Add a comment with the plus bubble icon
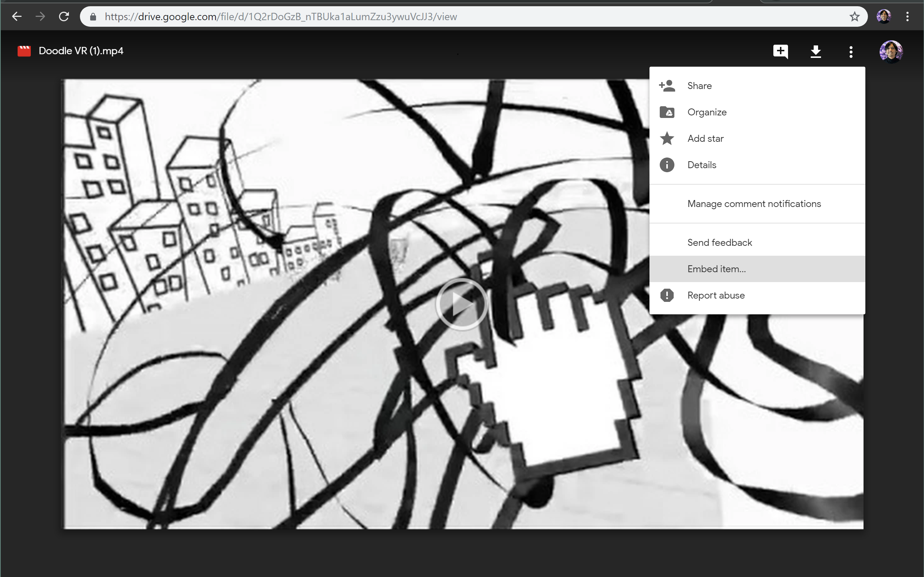 click(x=780, y=51)
